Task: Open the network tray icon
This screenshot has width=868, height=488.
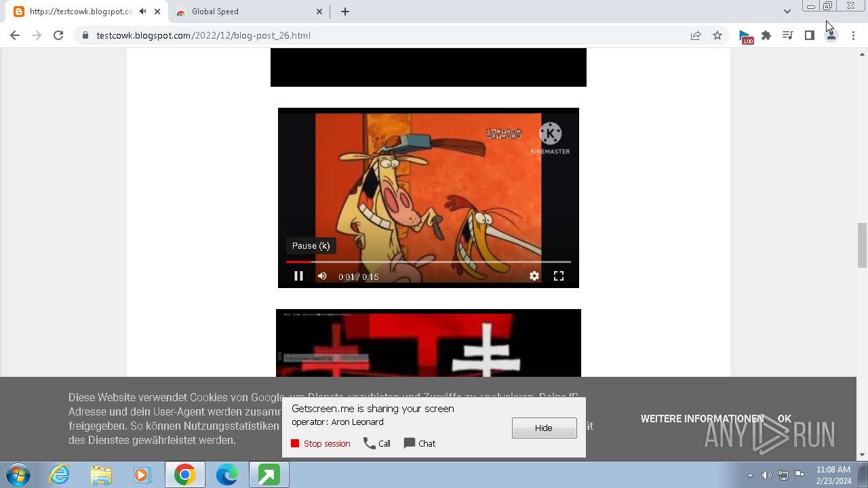Action: pyautogui.click(x=783, y=475)
